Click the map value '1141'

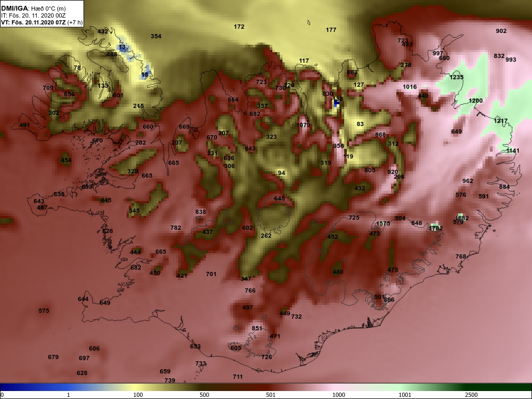point(512,151)
